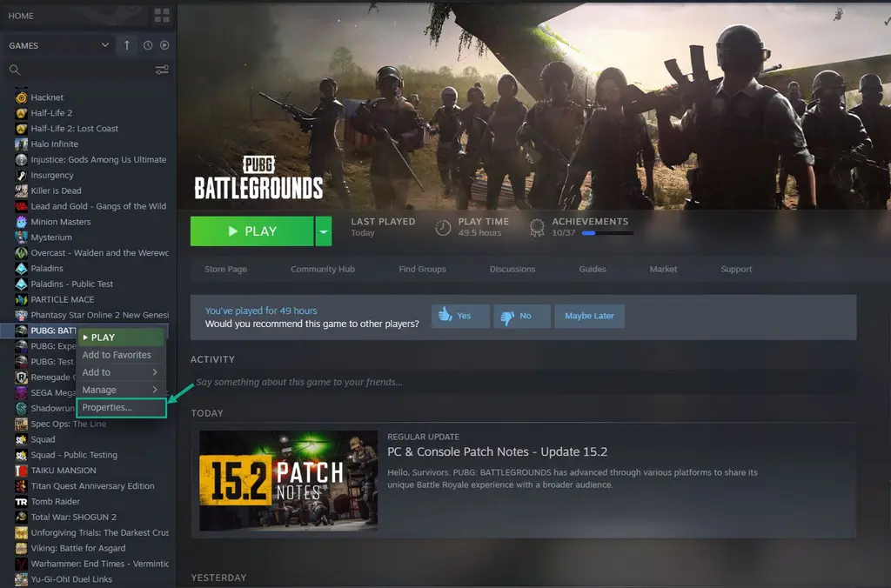Click No thumbs-down recommend button
The height and width of the screenshot is (588, 891).
click(x=522, y=316)
